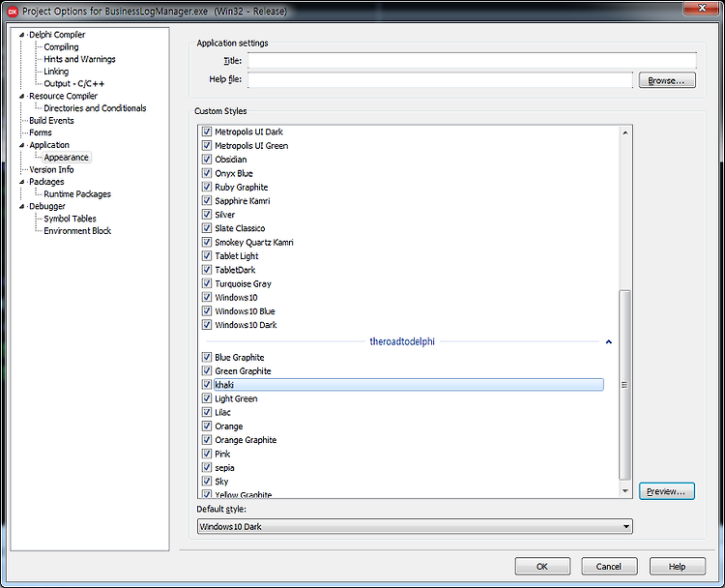Collapse the Resource Compiler tree node
The image size is (725, 588).
[x=21, y=96]
